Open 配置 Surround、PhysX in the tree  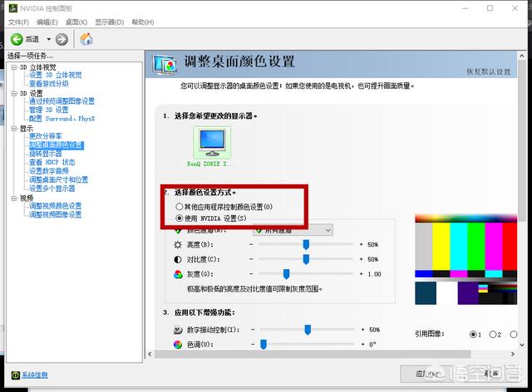[62, 119]
